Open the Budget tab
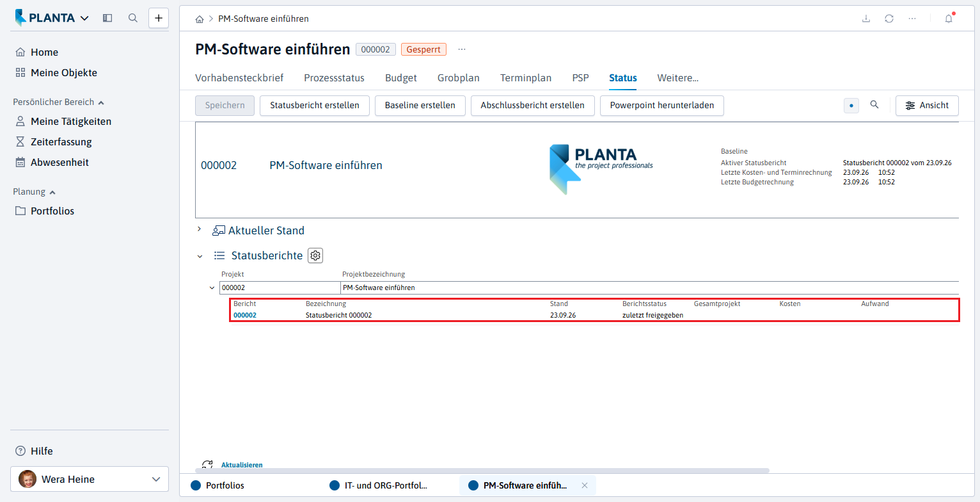 [x=401, y=78]
